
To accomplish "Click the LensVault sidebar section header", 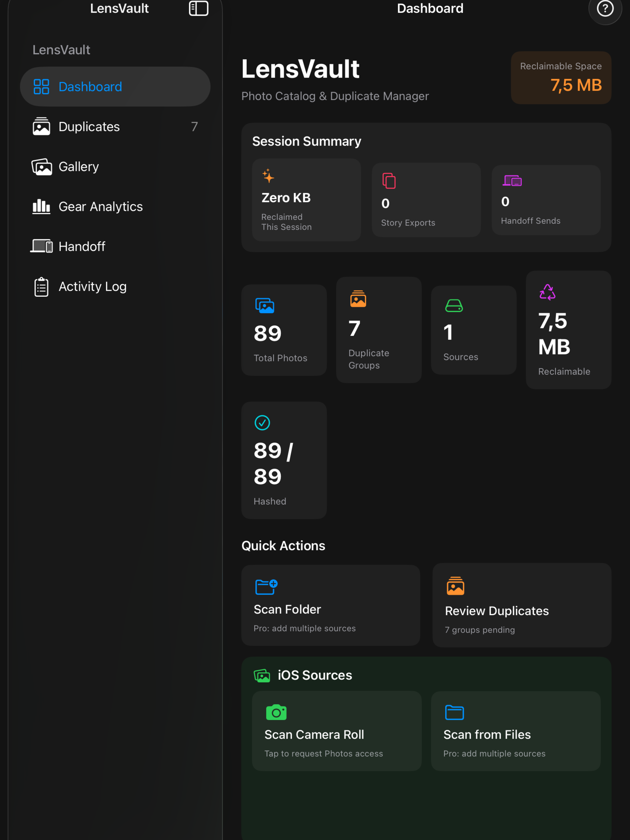I will tap(61, 50).
